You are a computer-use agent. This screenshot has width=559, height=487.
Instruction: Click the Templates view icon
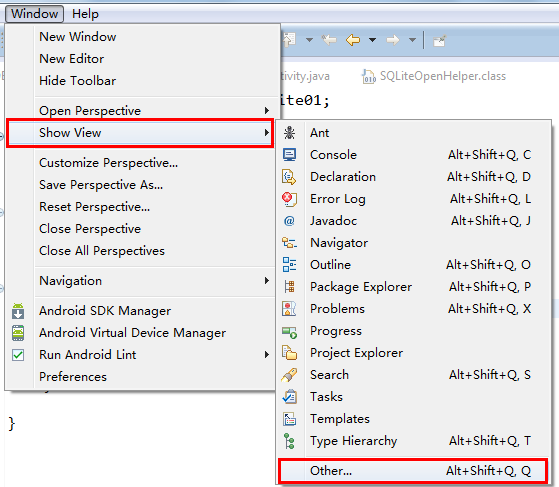(x=289, y=419)
